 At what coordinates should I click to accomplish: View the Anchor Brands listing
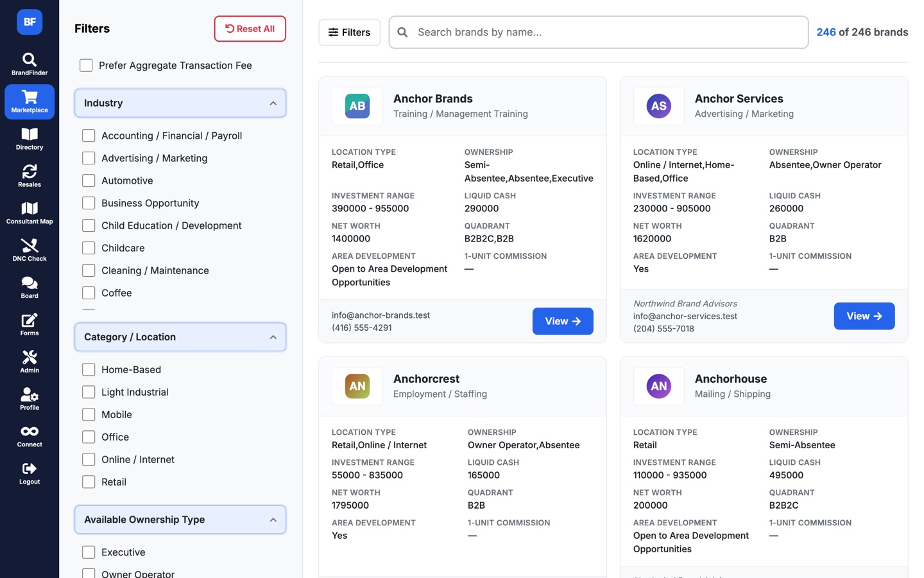tap(563, 321)
